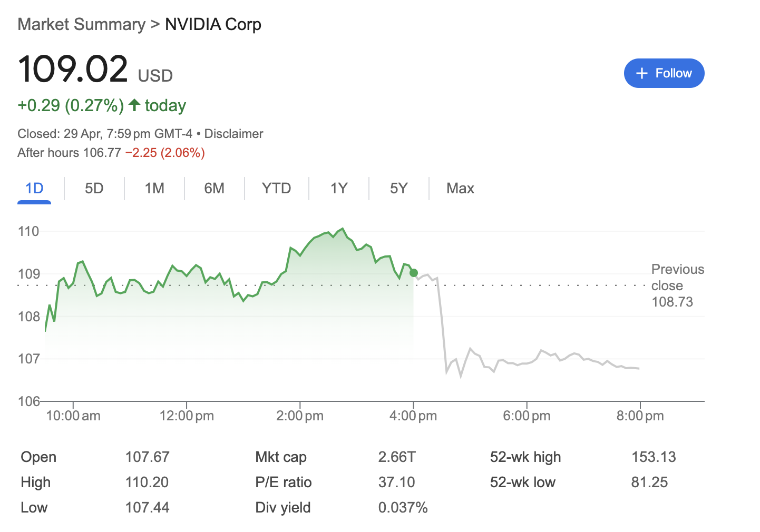This screenshot has height=532, width=760.
Task: Open the Market Summary breadcrumb link
Action: pos(81,24)
